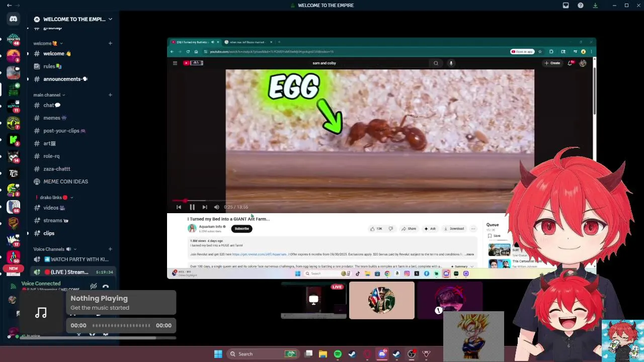Image resolution: width=644 pixels, height=362 pixels.
Task: Open YouTube notifications bell
Action: click(570, 63)
